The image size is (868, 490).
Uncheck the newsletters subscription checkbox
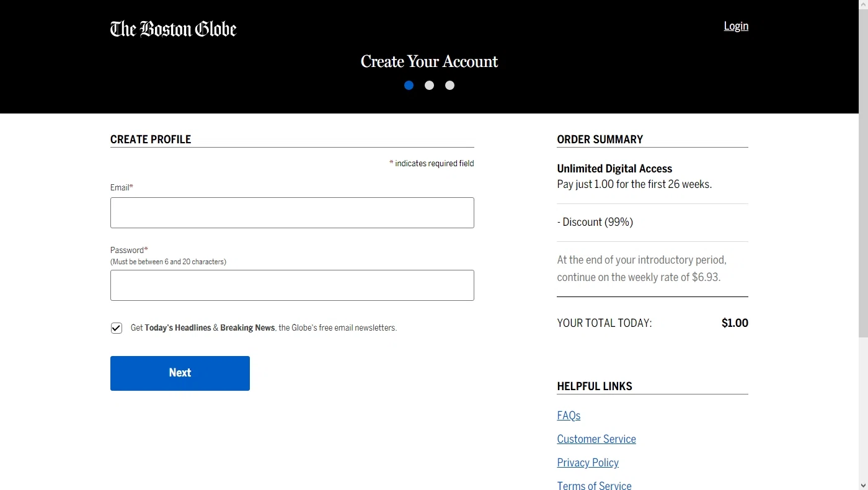[117, 328]
